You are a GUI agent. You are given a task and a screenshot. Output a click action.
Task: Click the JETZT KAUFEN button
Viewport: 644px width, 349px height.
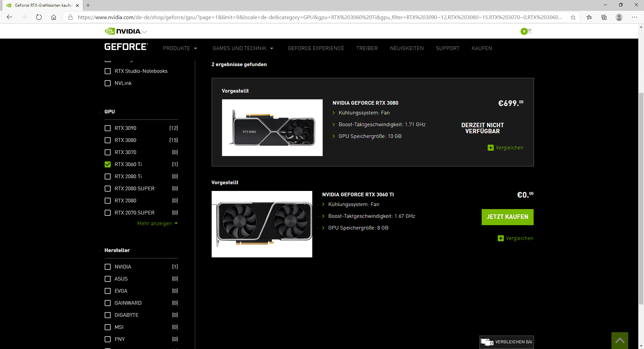point(507,217)
